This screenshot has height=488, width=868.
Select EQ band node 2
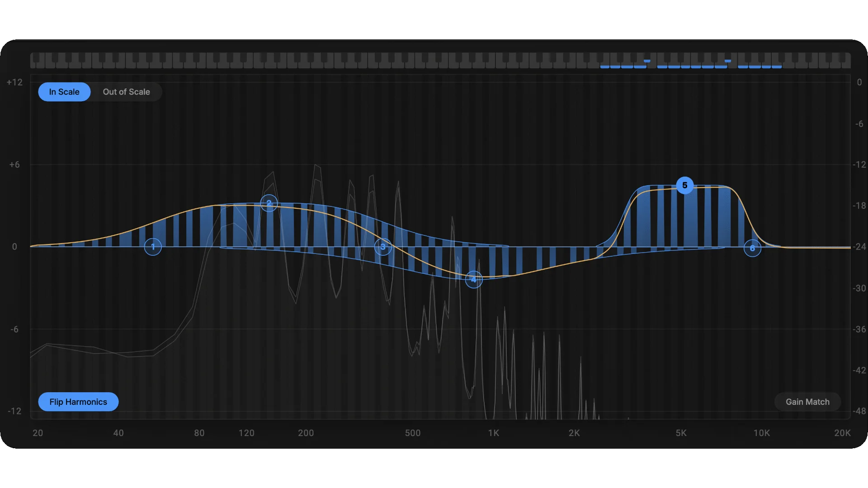[269, 203]
